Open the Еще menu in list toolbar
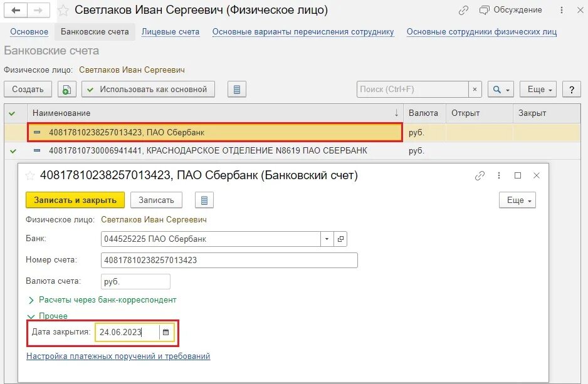Image resolution: width=588 pixels, height=384 pixels. [538, 89]
